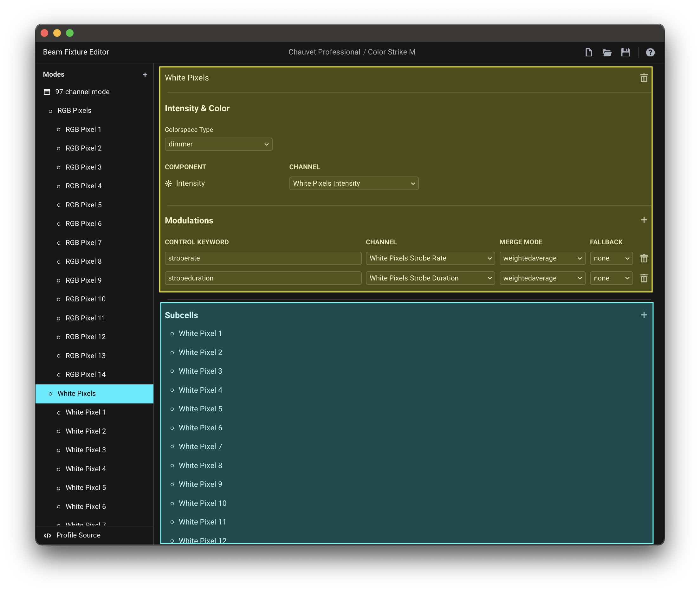
Task: Click the 97-channel mode list icon
Action: (x=47, y=92)
